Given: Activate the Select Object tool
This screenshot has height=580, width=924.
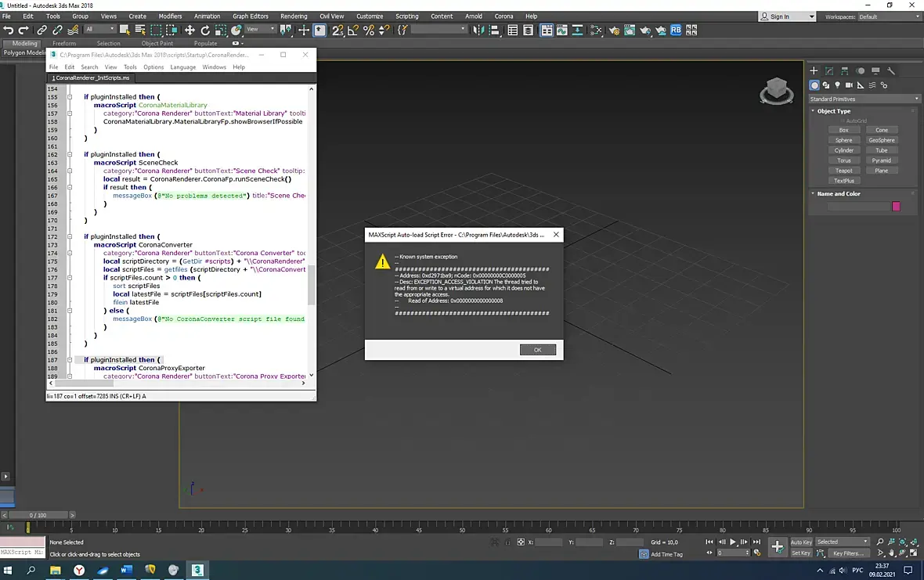Looking at the screenshot, I should pos(125,30).
